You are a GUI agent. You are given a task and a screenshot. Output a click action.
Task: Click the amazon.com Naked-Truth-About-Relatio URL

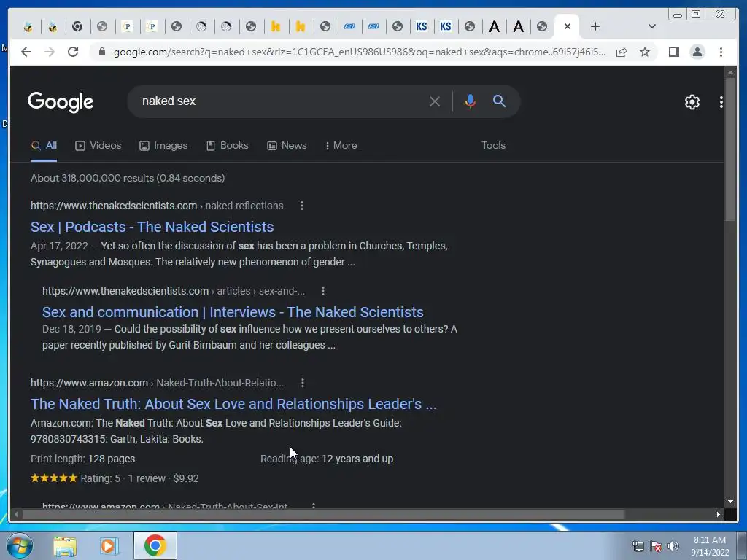158,383
